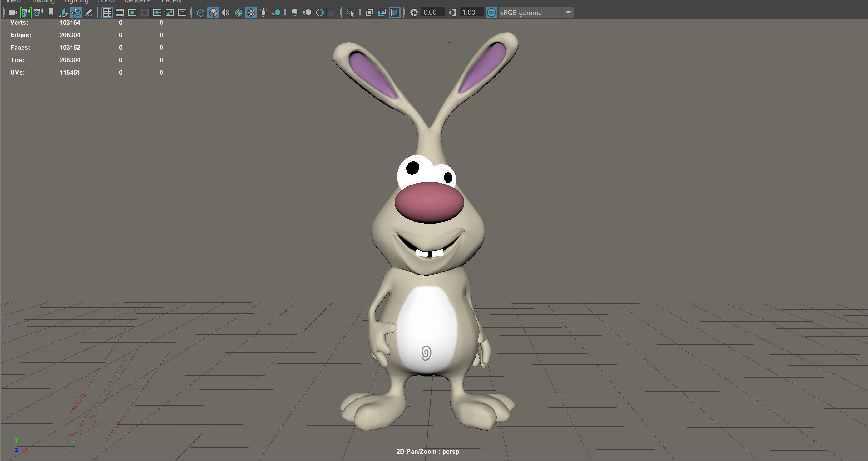
Task: Click the Edges count 206304
Action: pos(70,35)
